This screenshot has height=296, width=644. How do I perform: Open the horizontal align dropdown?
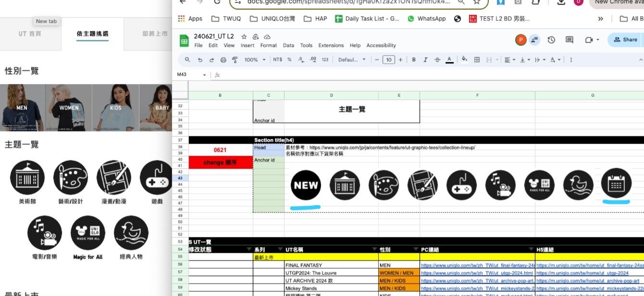(509, 60)
